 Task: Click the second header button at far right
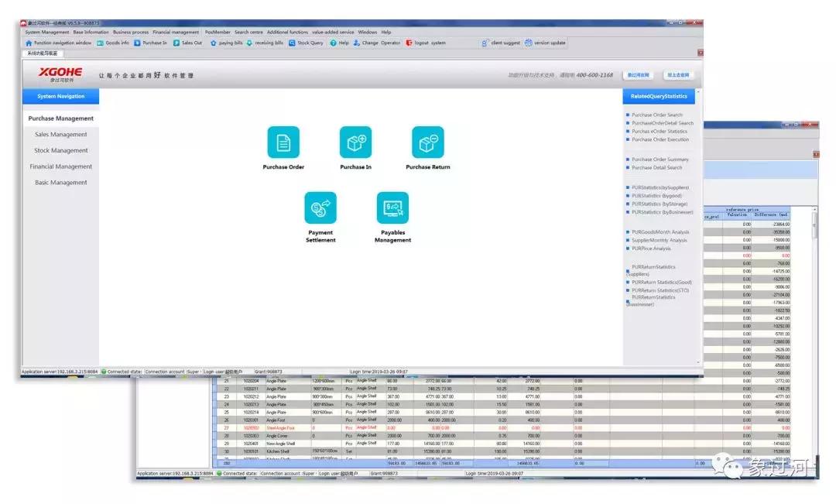coord(678,75)
